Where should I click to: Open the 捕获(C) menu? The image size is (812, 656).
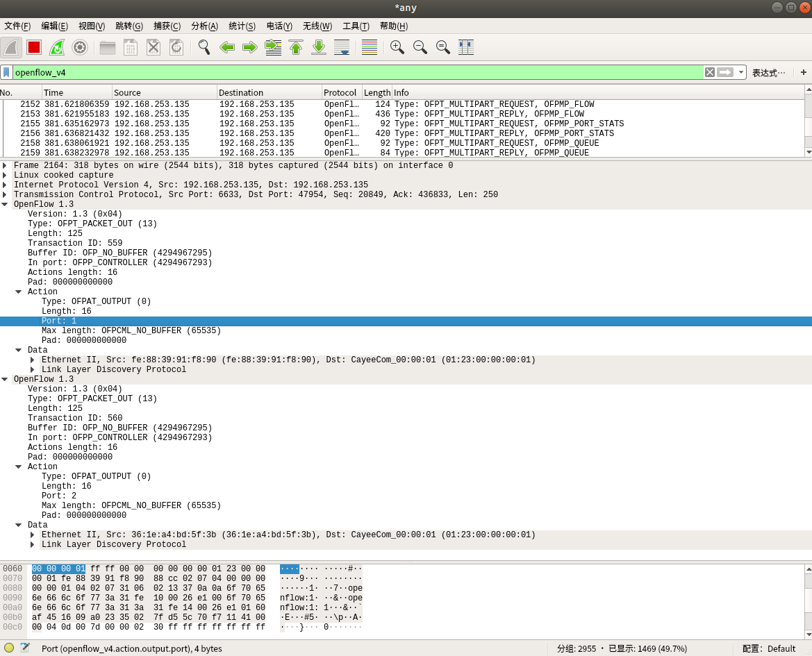pyautogui.click(x=167, y=26)
